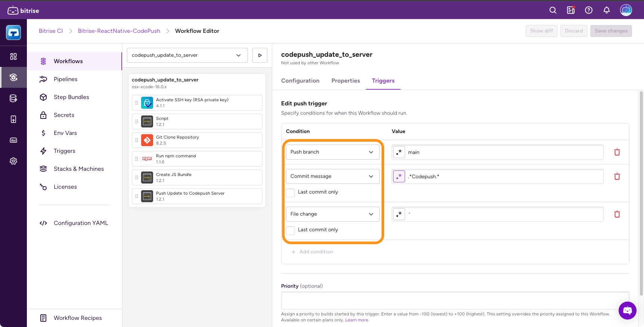The width and height of the screenshot is (644, 327).
Task: Open the codepush_update_to_server workflow selector
Action: 187,55
